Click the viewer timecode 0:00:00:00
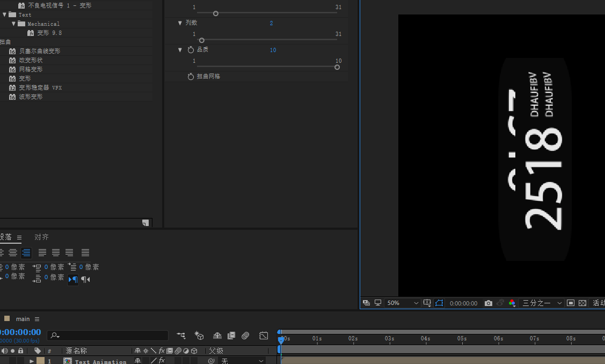The image size is (605, 364). click(463, 303)
